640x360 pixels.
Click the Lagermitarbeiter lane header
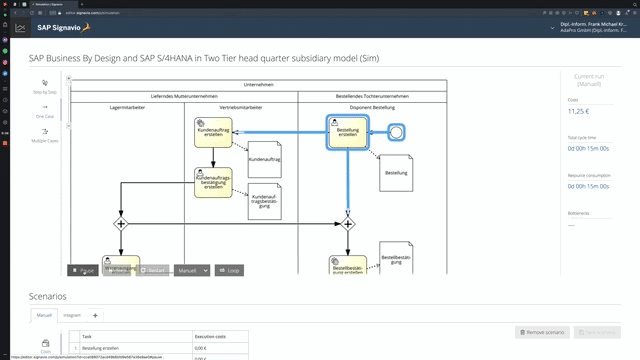[127, 107]
